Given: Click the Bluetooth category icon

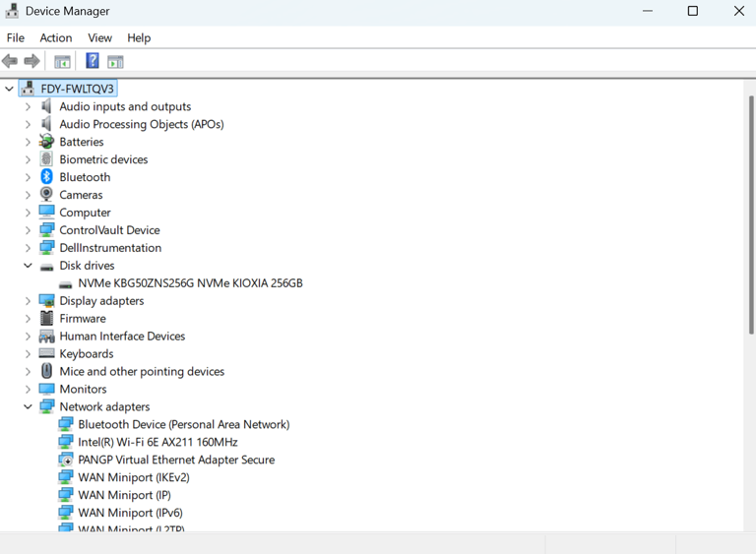Looking at the screenshot, I should [46, 177].
